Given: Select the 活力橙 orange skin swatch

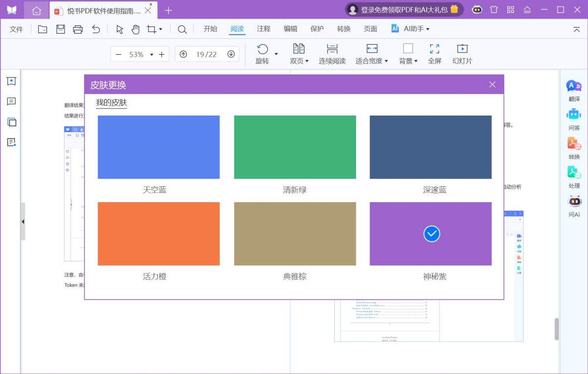Looking at the screenshot, I should point(158,234).
